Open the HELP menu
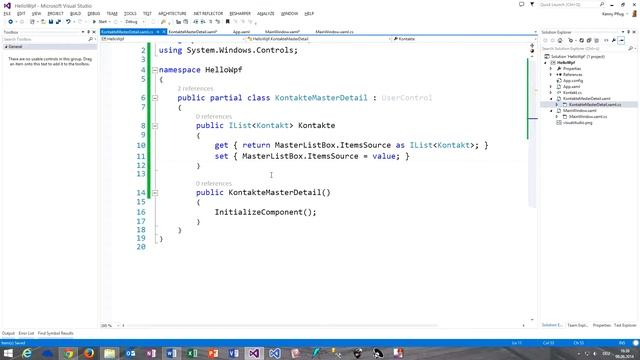This screenshot has height=360, width=640. [309, 13]
